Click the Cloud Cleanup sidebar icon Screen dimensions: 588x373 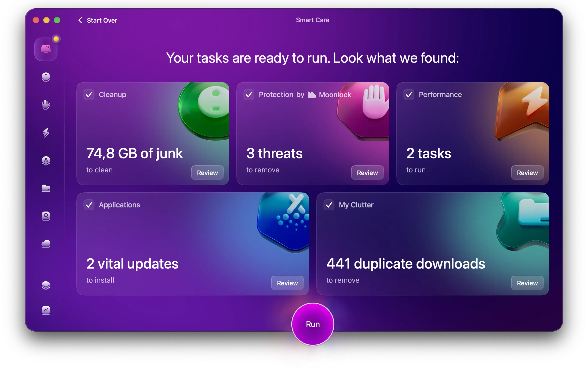46,244
